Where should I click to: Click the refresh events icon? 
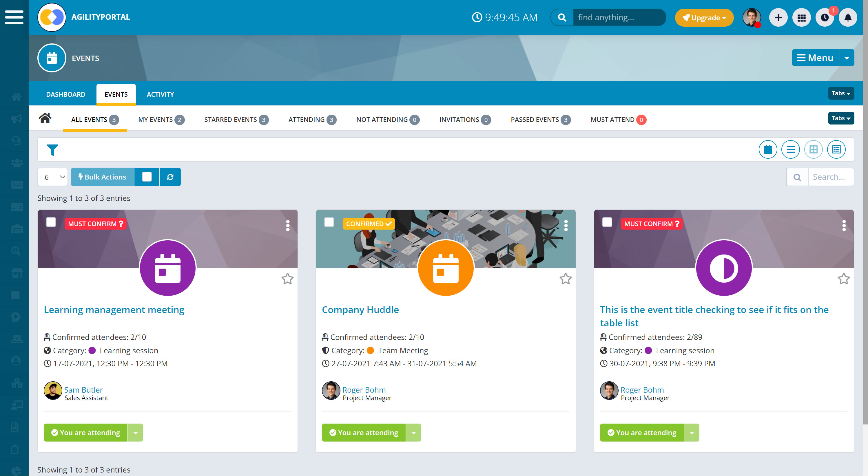tap(170, 177)
